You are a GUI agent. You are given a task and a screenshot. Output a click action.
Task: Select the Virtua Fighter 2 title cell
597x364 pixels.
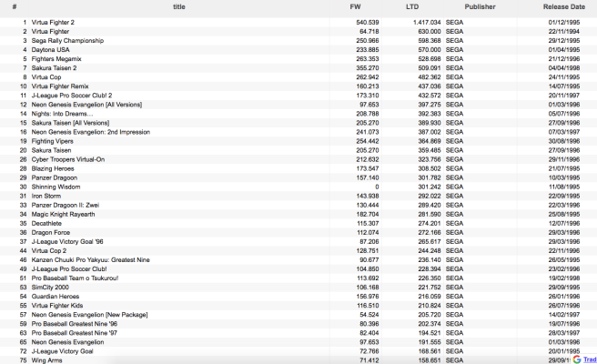click(x=53, y=23)
